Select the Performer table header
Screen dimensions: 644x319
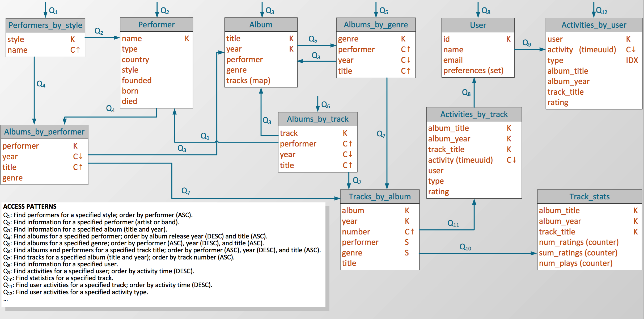point(156,25)
